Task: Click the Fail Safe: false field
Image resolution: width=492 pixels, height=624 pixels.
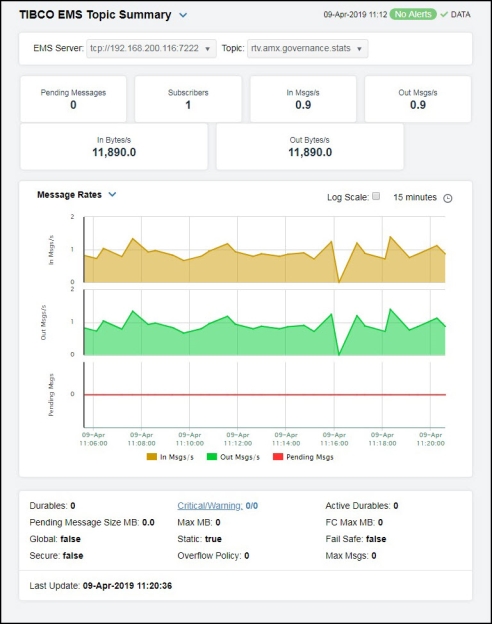Action: coord(356,539)
